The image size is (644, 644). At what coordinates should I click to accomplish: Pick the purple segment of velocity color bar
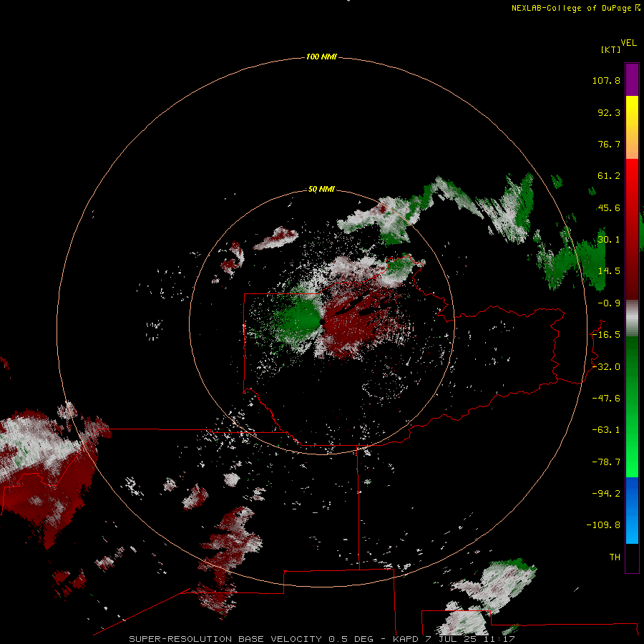(632, 80)
